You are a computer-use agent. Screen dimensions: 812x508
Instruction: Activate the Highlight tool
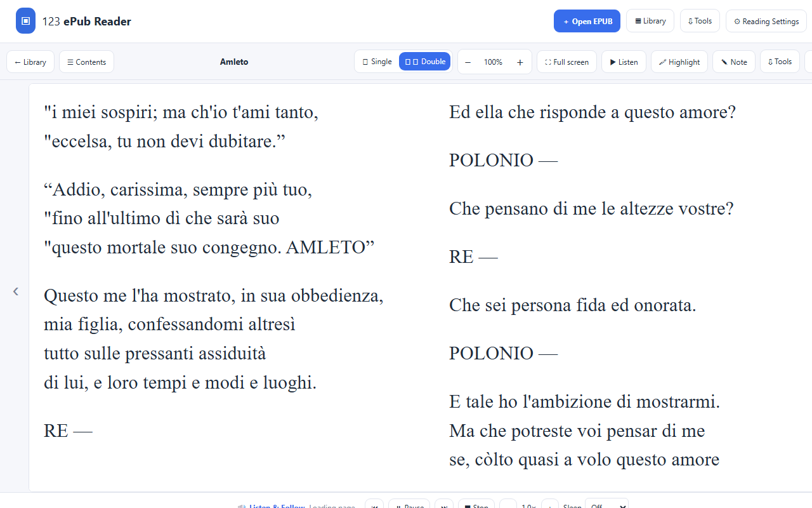[679, 62]
